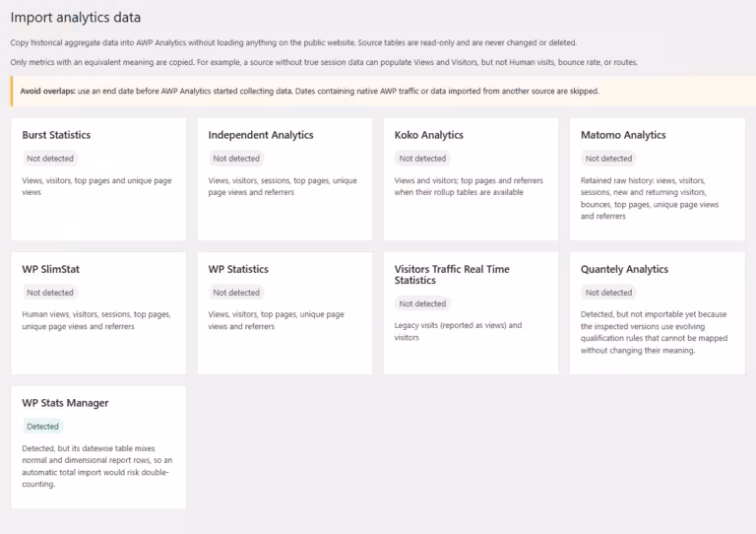Select Visitors Traffic Real Time Statistics title
Viewport: 756px width, 534px height.
[452, 275]
